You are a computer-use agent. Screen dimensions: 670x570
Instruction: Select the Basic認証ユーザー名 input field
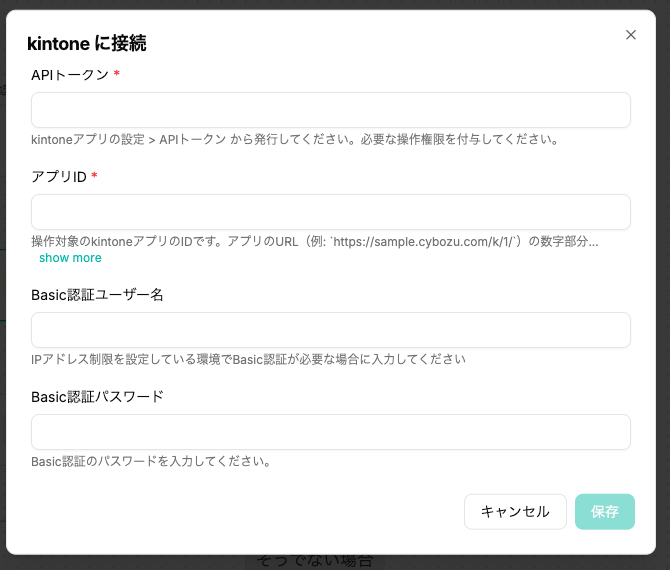pos(330,330)
